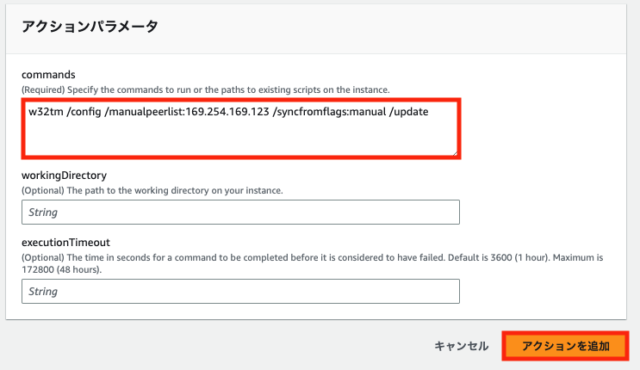Screen dimensions: 640x370
Task: Click the アクションを追加 button
Action: pyautogui.click(x=565, y=346)
